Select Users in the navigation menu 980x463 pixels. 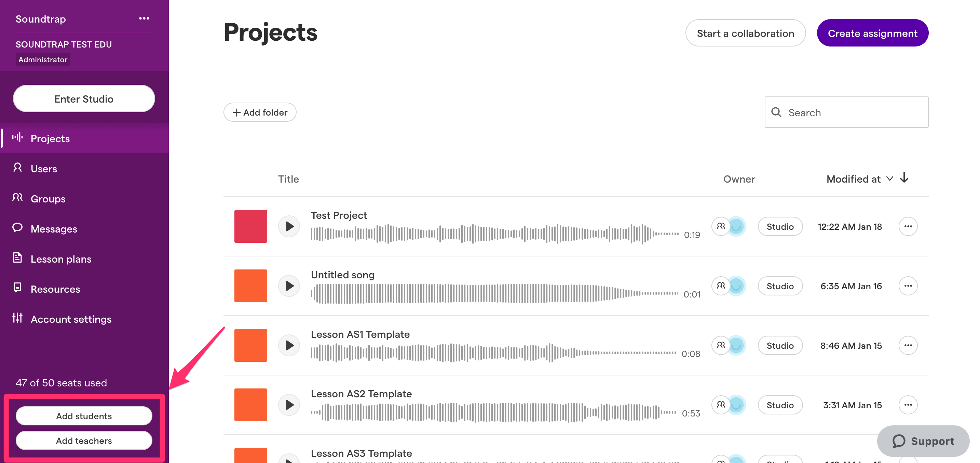pos(44,168)
